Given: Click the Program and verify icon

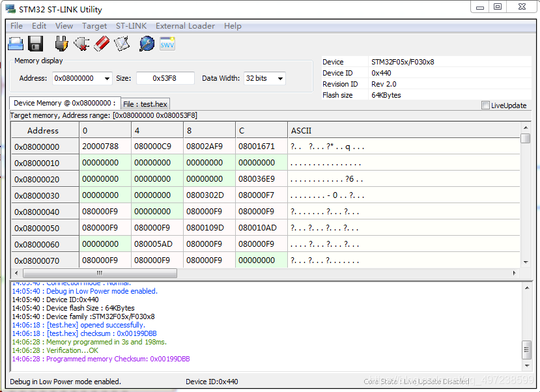Looking at the screenshot, I should tap(122, 44).
